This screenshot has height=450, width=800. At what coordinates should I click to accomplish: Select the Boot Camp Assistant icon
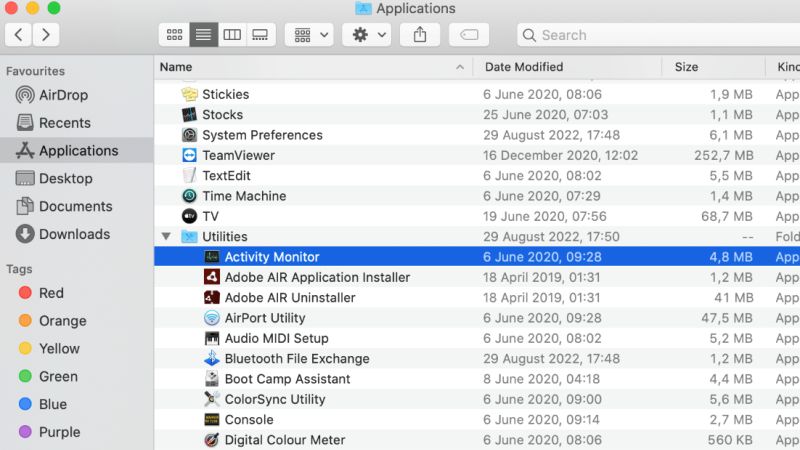pyautogui.click(x=212, y=379)
